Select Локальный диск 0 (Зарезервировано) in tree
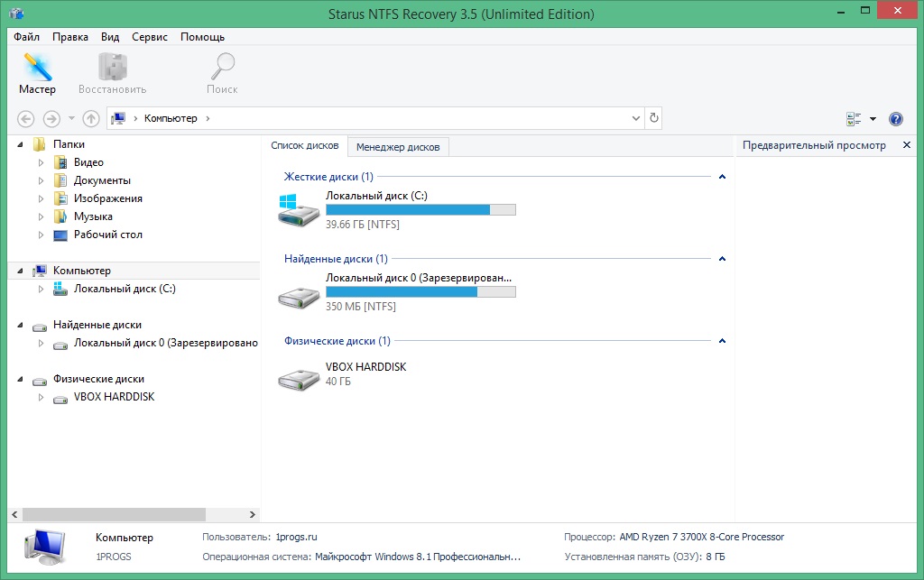Screen dimensions: 924x580 (x=166, y=343)
